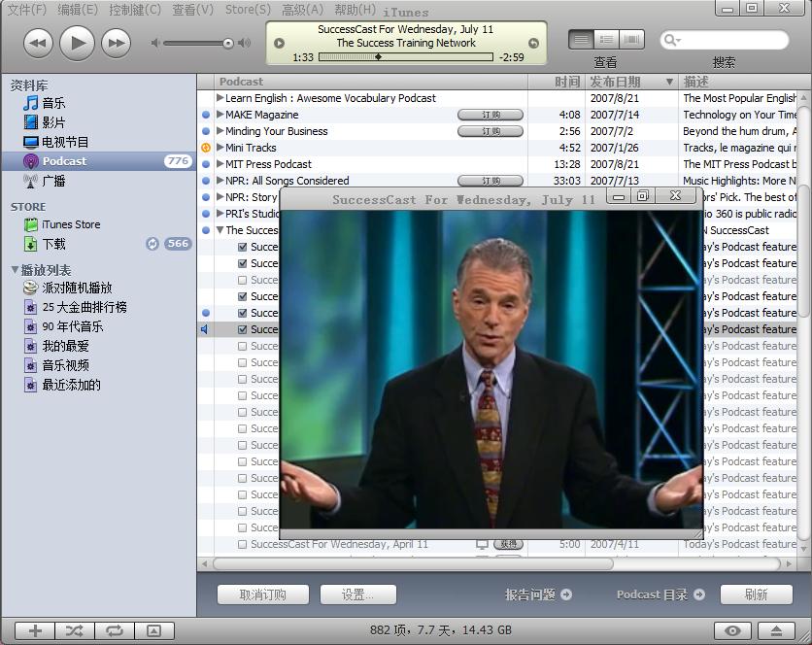Toggle SuccessCast For Wednesday, April 11 checkbox
Screen dimensions: 812x645
242,544
